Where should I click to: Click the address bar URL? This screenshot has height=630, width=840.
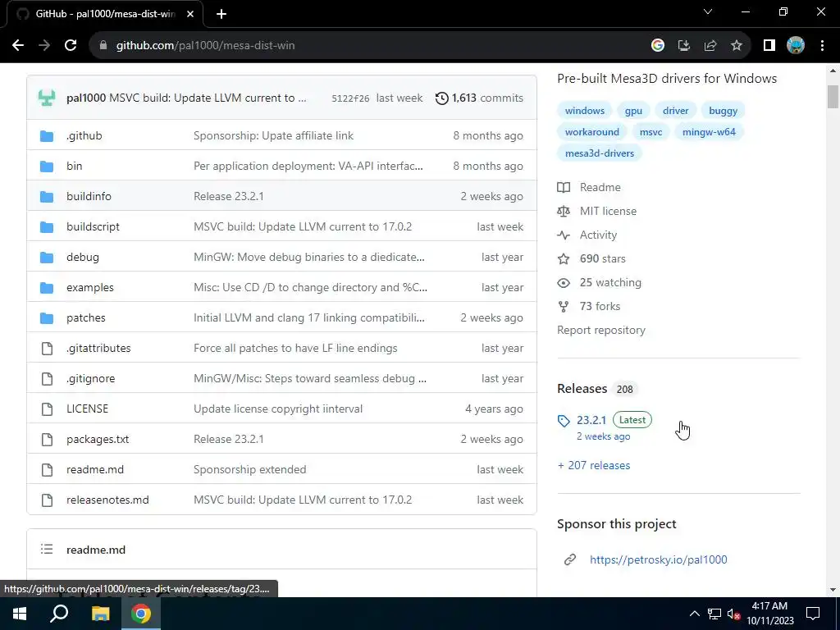(206, 46)
